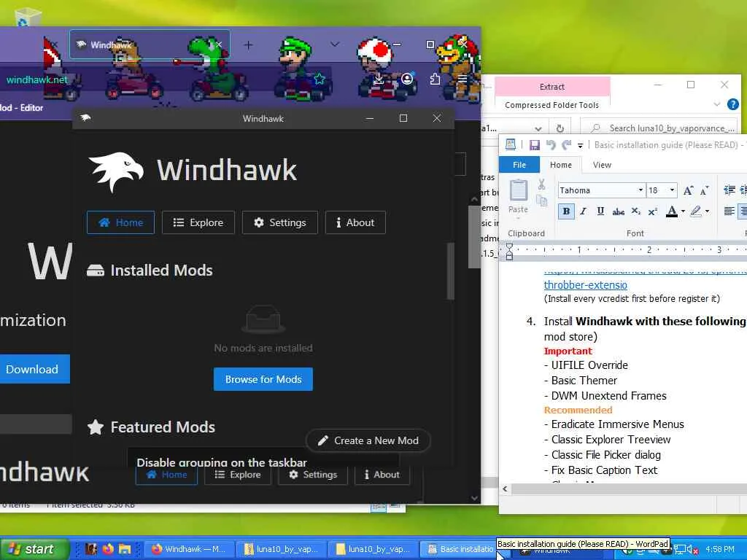Click the Refresh icon in Explorer address bar
This screenshot has height=560, width=747.
point(560,128)
